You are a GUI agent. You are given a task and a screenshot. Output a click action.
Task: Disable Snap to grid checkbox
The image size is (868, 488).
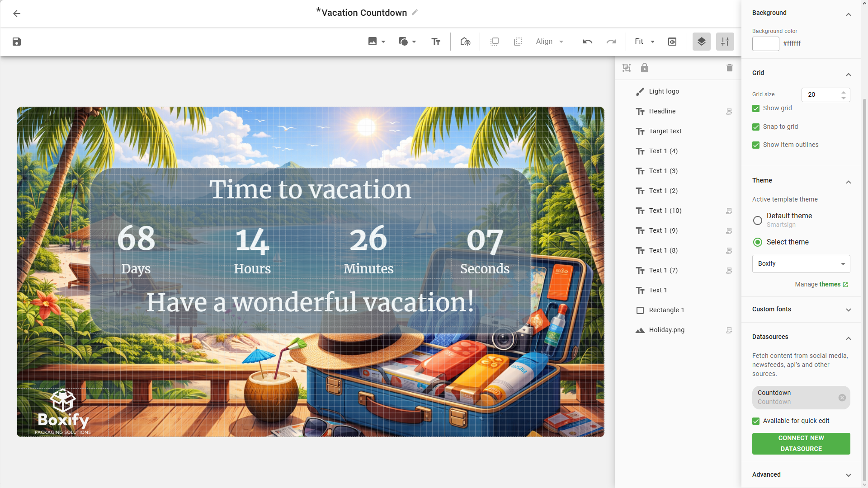coord(756,127)
